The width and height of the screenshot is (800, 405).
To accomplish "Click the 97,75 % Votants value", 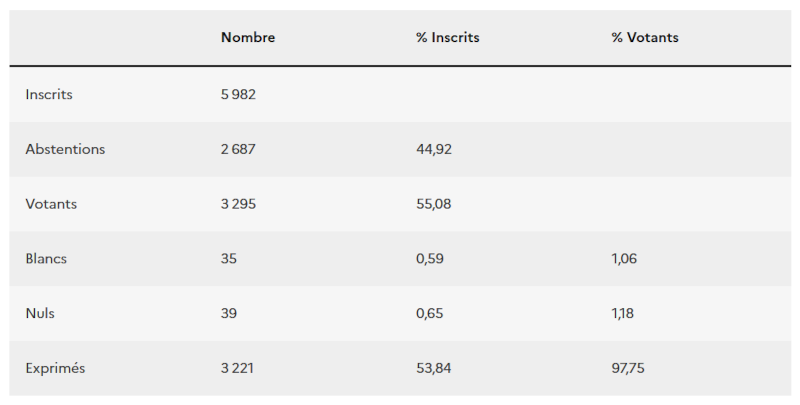I will (628, 368).
